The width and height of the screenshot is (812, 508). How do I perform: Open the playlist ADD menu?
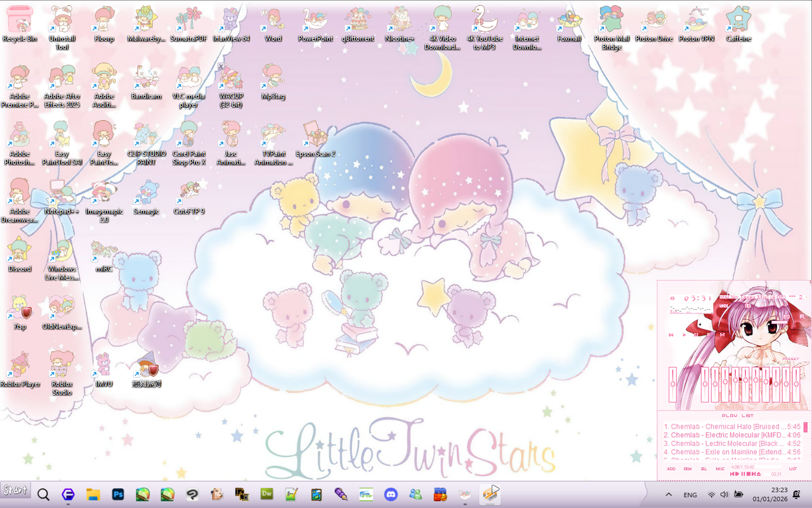pyautogui.click(x=671, y=469)
